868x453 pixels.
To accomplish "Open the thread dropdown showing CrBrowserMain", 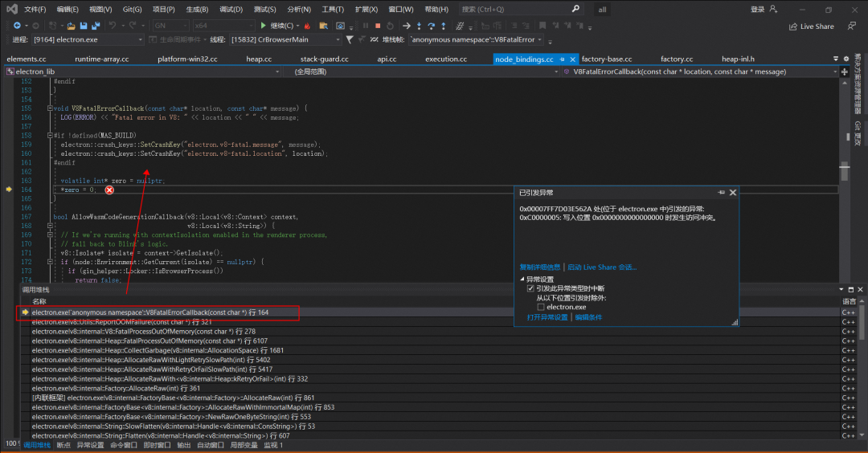I will pyautogui.click(x=285, y=39).
